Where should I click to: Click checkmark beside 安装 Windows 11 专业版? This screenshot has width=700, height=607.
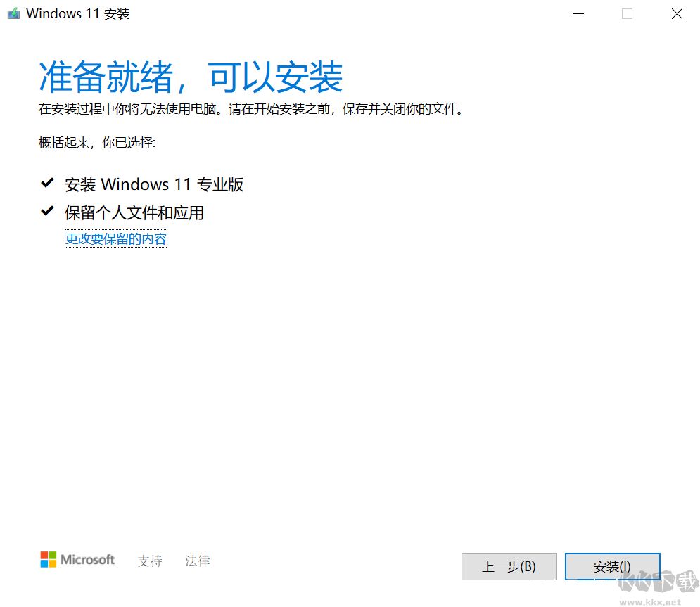point(47,183)
